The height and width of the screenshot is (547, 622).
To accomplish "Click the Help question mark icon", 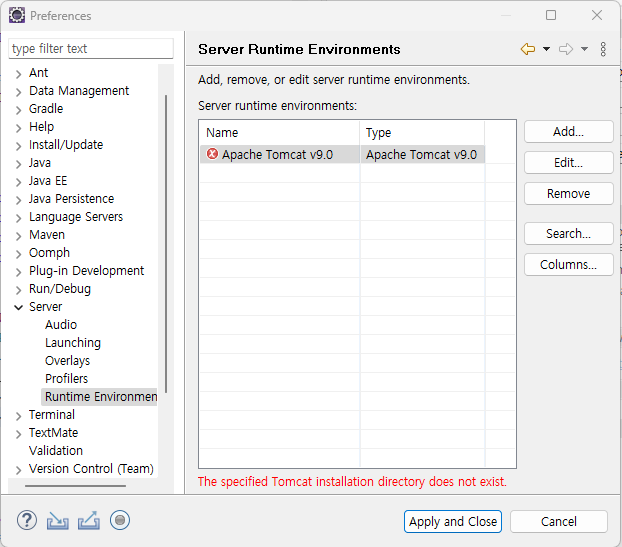I will (27, 520).
